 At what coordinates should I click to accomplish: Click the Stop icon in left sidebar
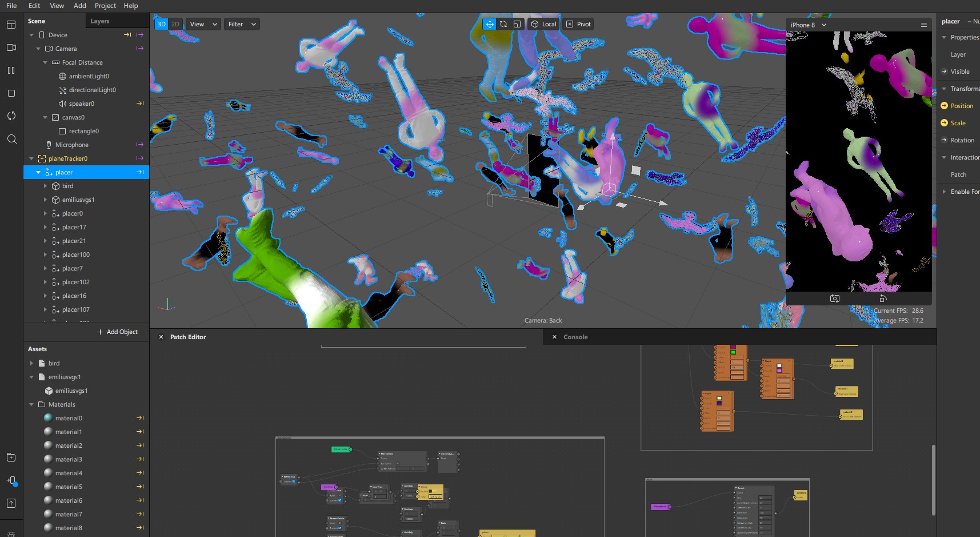11,93
